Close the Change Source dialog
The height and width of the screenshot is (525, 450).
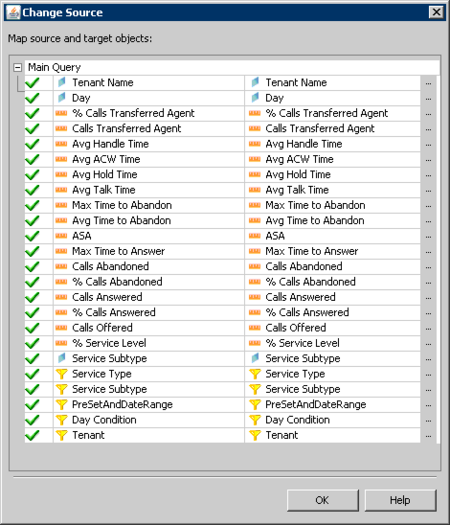click(x=436, y=12)
